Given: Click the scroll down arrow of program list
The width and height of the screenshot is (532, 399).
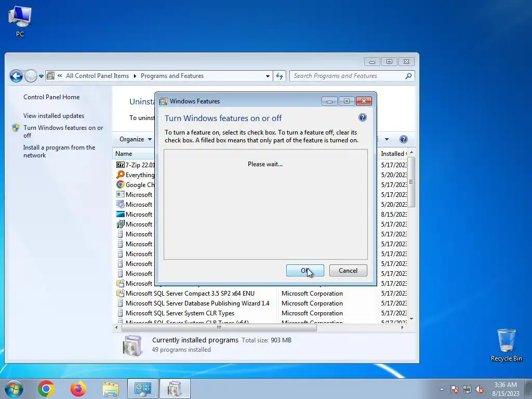Looking at the screenshot, I should (x=411, y=318).
